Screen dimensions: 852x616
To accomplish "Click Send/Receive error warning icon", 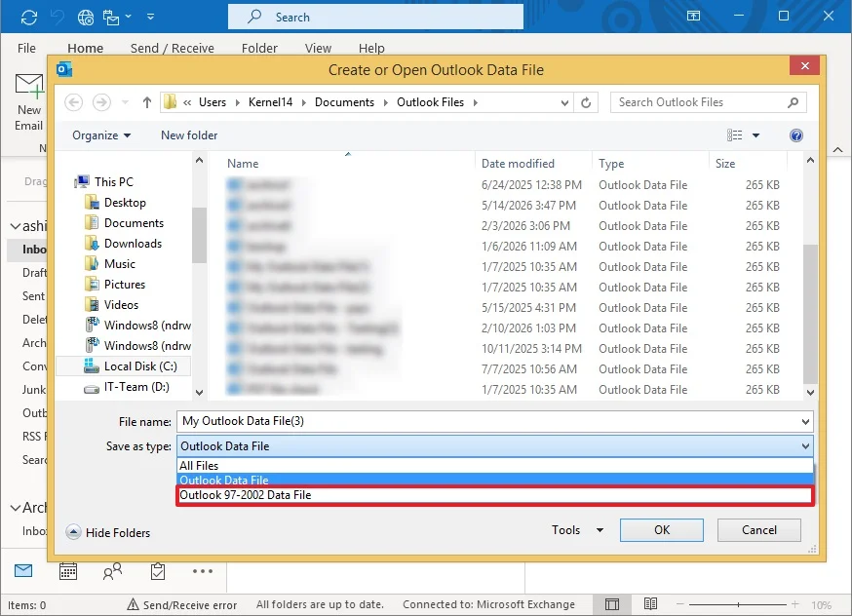I will click(x=133, y=604).
